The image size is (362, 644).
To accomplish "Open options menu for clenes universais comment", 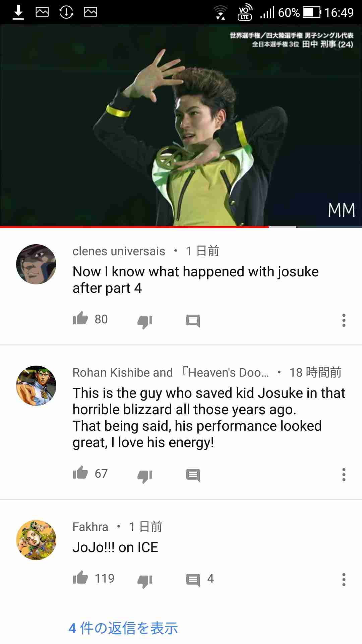I will click(x=344, y=320).
